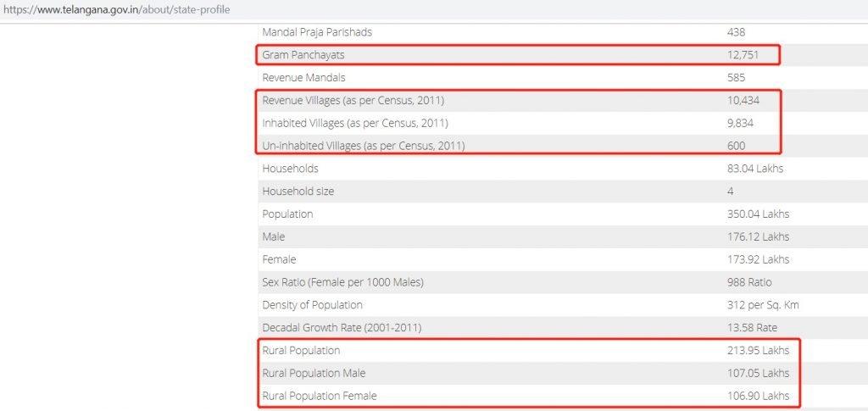Image resolution: width=868 pixels, height=411 pixels.
Task: Select the Decadal Growth Rate (2001-2011) label
Action: 342,328
